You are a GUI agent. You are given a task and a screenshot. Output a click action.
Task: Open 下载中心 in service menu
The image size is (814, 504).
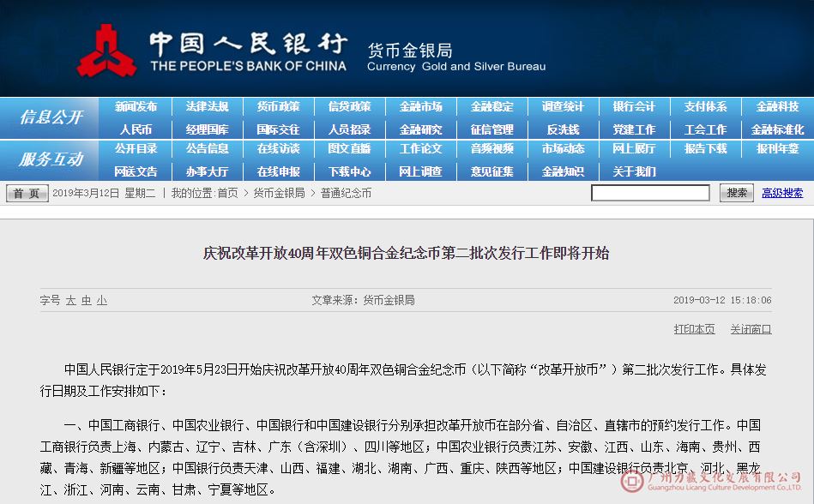349,171
